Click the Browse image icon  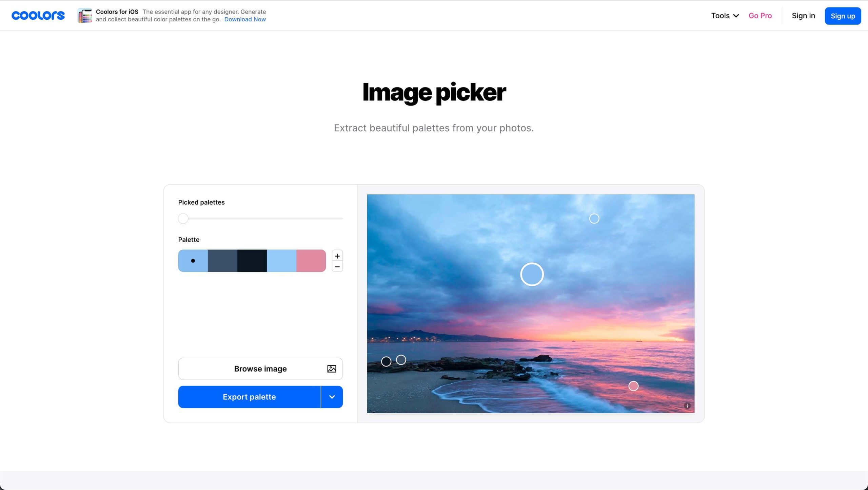[332, 369]
